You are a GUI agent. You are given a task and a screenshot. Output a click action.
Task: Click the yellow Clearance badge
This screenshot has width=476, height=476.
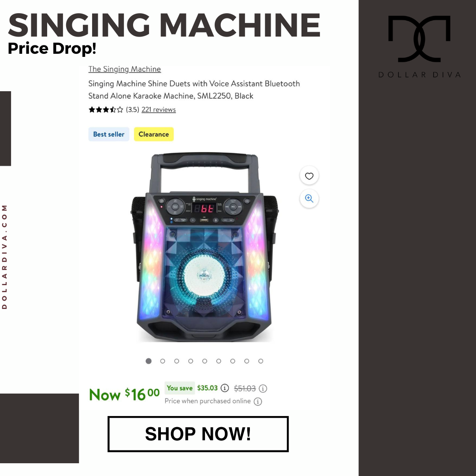point(154,134)
